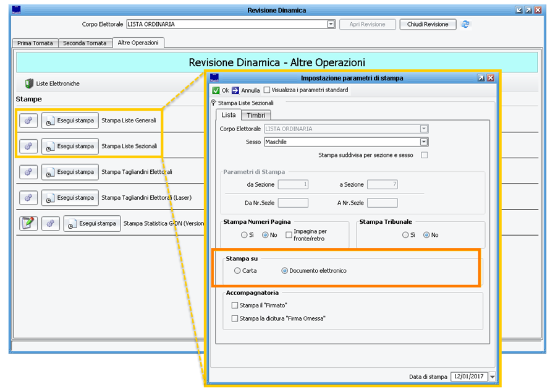
Task: Expand the Sesso dropdown
Action: coord(423,142)
